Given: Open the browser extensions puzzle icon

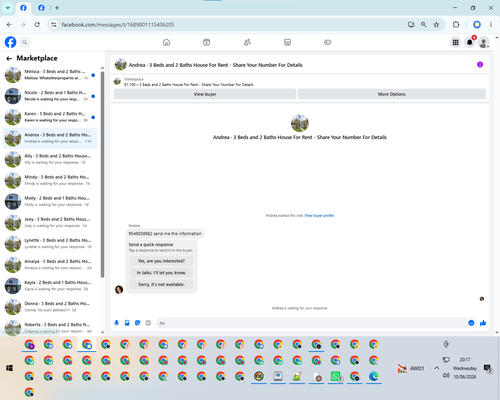Looking at the screenshot, I should pyautogui.click(x=456, y=25).
